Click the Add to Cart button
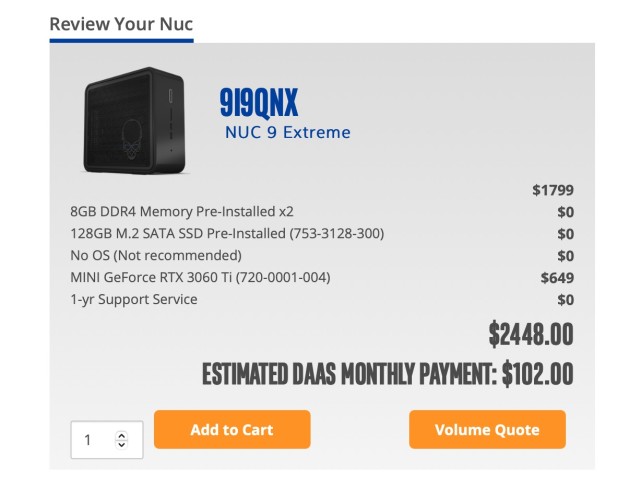This screenshot has width=641, height=489. click(x=232, y=430)
